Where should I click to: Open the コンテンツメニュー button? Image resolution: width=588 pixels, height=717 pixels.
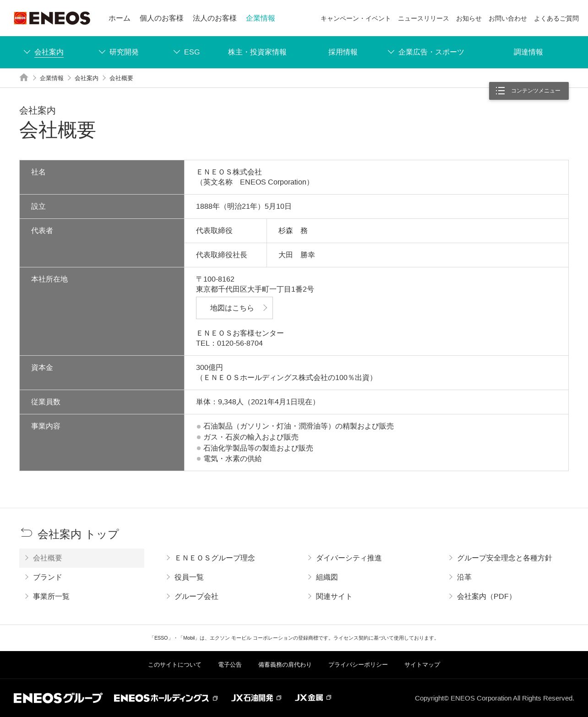(529, 91)
